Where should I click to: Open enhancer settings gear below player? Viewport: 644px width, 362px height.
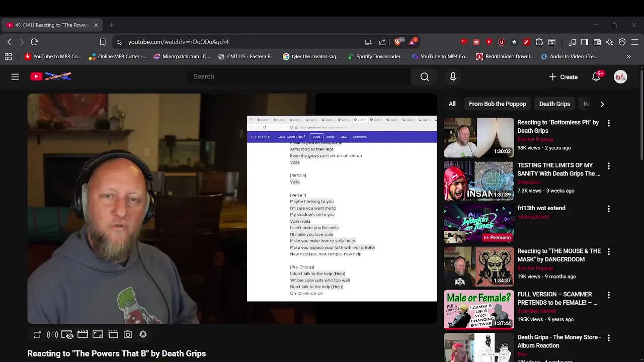click(143, 334)
